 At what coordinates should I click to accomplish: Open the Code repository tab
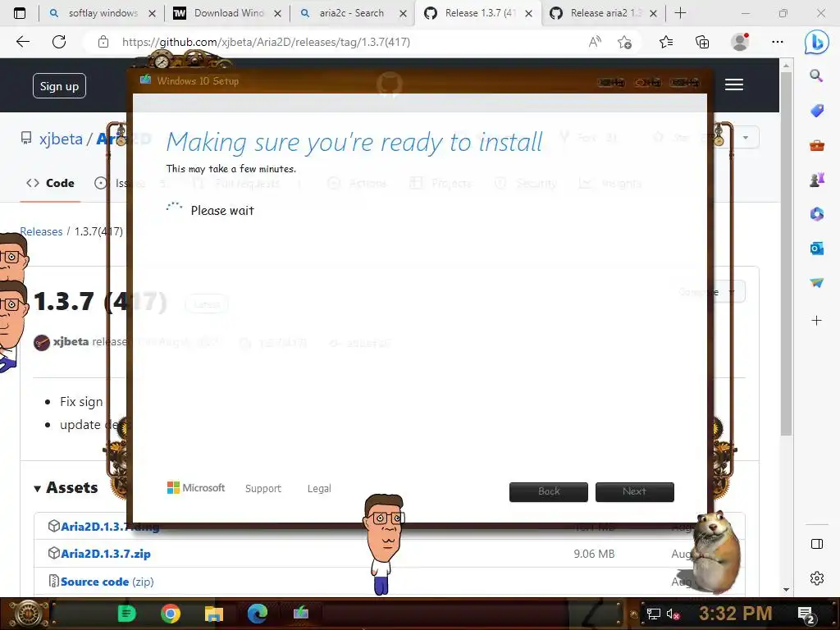point(50,183)
